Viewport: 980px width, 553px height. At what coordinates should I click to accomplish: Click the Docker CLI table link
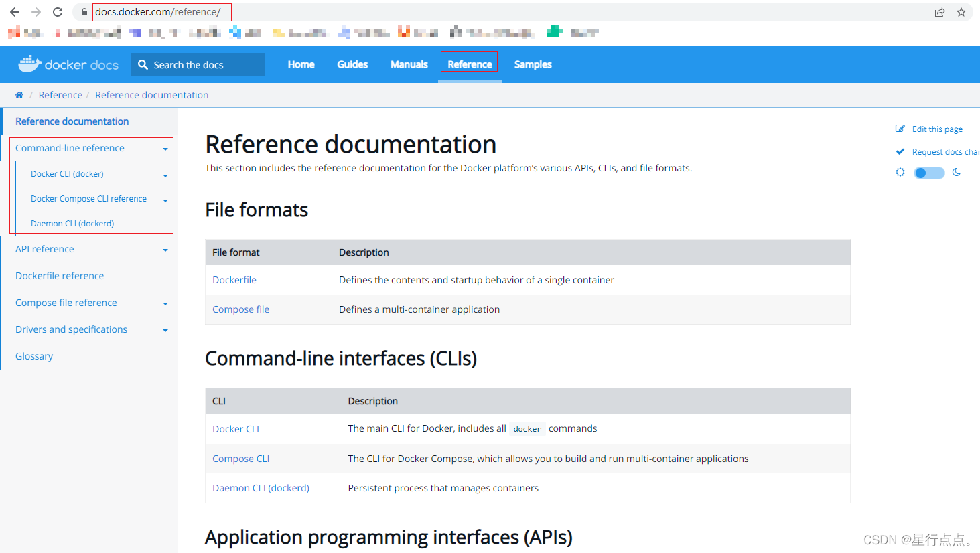pos(236,429)
